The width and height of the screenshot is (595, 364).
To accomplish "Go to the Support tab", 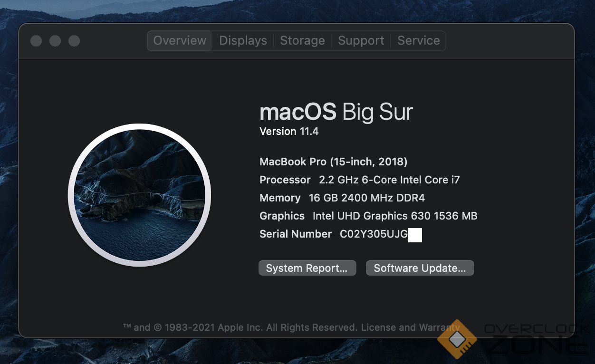I will [x=361, y=41].
